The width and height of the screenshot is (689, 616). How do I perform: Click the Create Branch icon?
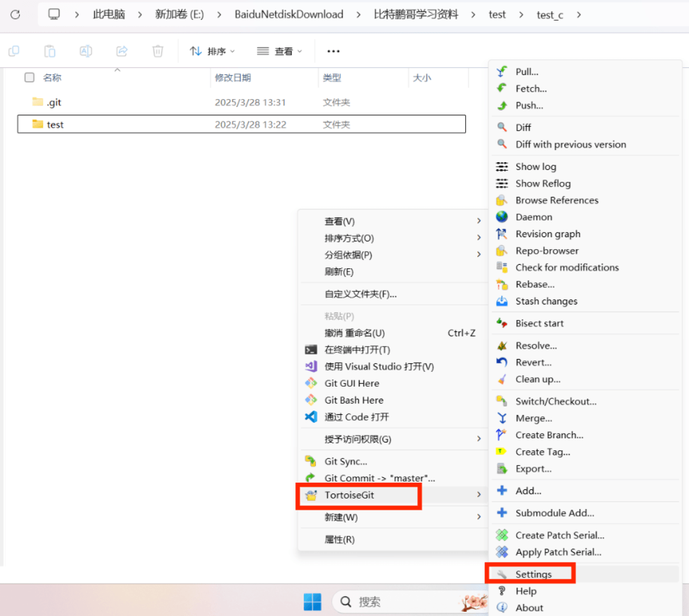(x=502, y=435)
